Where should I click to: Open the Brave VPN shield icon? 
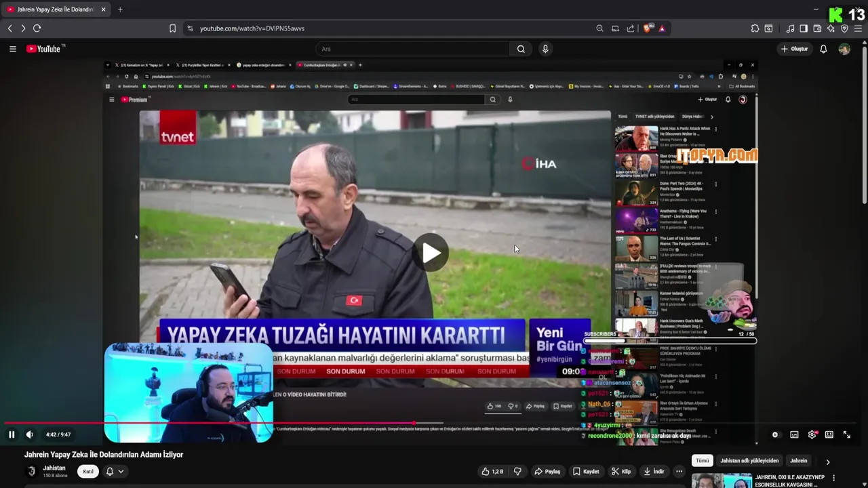click(844, 28)
